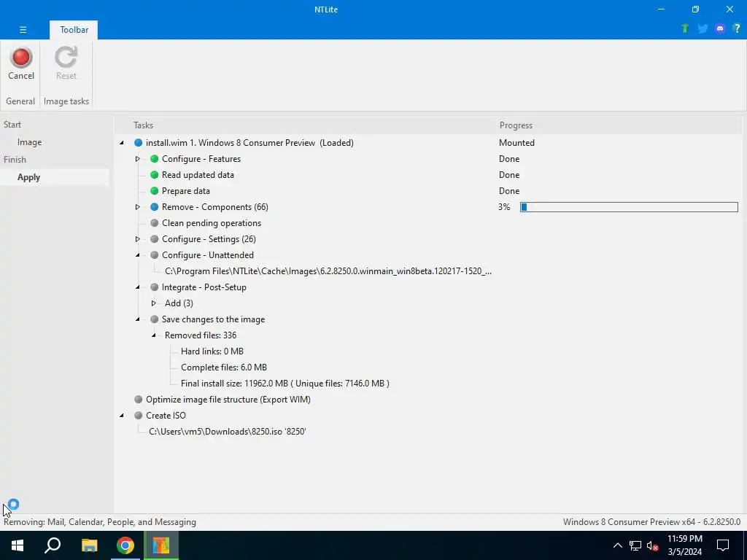Collapse the install.wim root node

(122, 143)
